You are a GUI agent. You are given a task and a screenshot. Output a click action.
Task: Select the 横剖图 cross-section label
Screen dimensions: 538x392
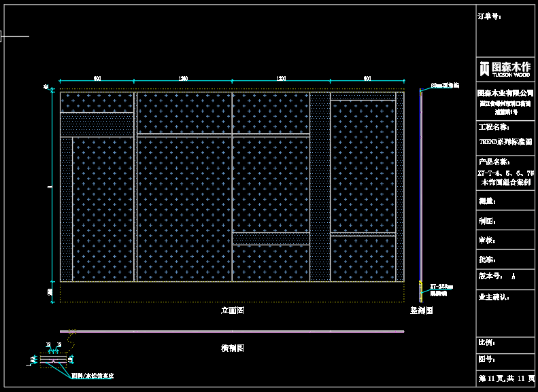coord(232,348)
